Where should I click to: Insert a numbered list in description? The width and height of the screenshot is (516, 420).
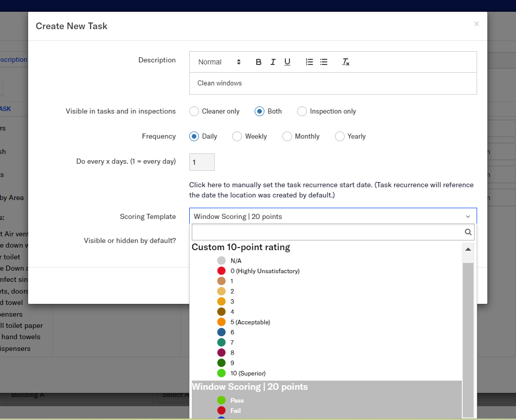[309, 62]
